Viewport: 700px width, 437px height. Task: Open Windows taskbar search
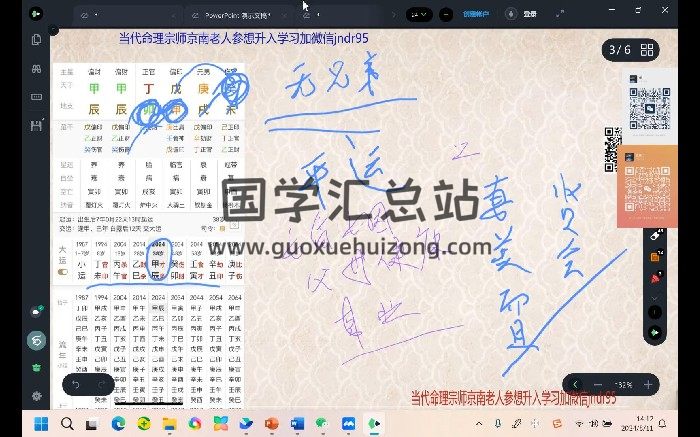pos(67,423)
